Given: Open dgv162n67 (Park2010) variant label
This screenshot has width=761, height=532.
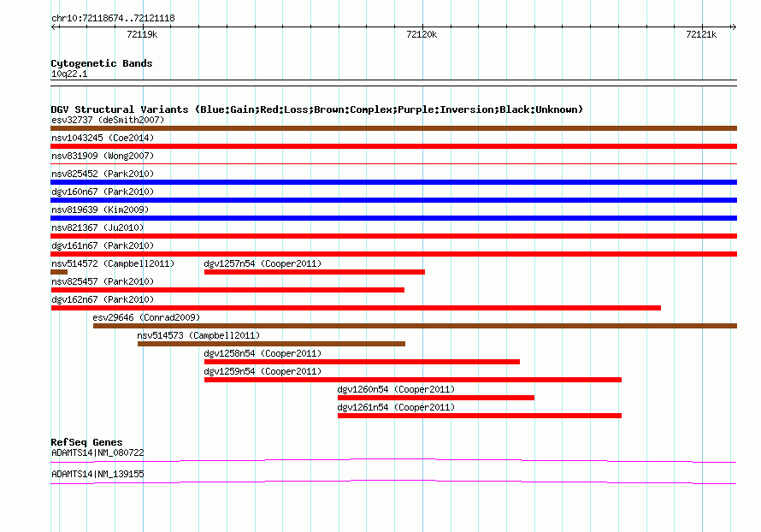Looking at the screenshot, I should (103, 299).
